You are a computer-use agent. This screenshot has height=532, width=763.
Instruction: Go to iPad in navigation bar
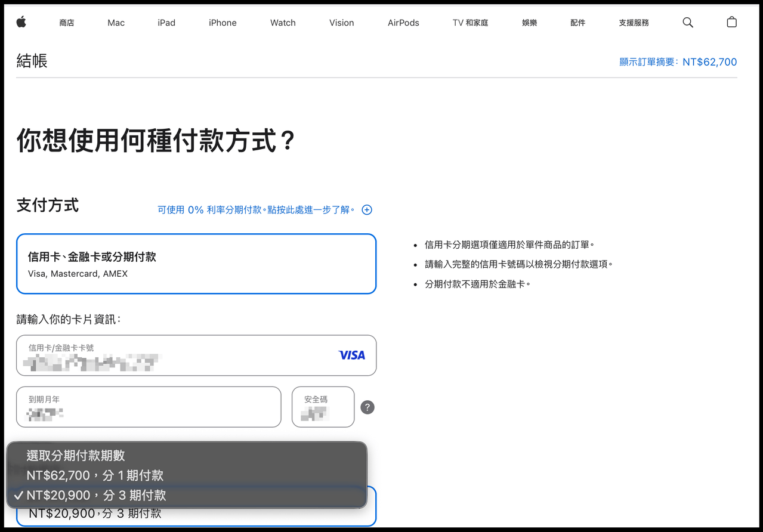[x=166, y=23]
